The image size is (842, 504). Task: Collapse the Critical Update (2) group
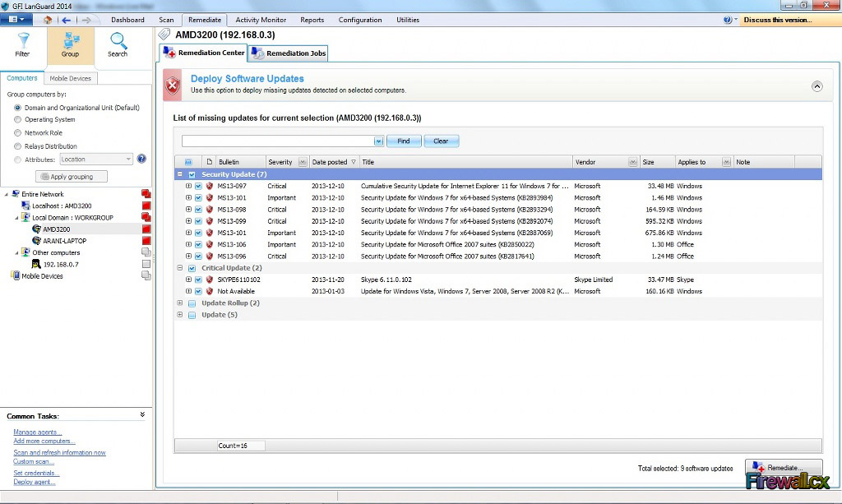[180, 268]
